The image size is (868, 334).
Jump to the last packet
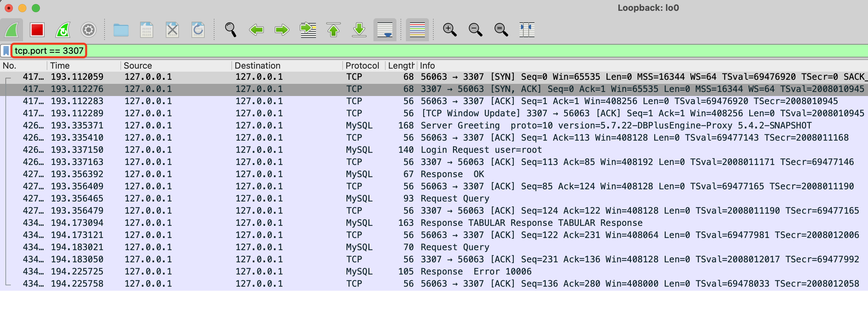tap(359, 30)
